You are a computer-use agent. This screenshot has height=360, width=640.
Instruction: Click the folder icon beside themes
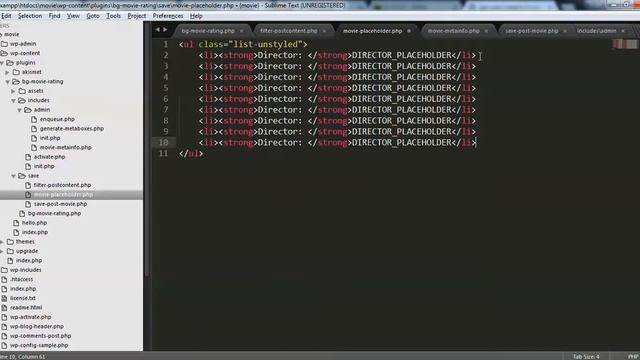coord(10,242)
